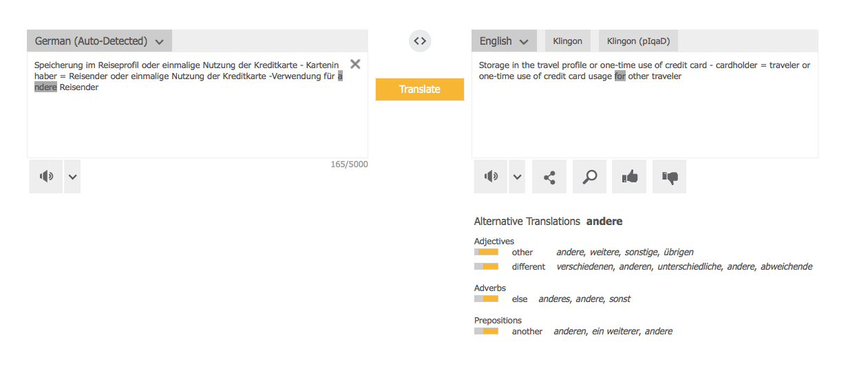This screenshot has width=868, height=375.
Task: Swap source and target languages
Action: (x=420, y=41)
